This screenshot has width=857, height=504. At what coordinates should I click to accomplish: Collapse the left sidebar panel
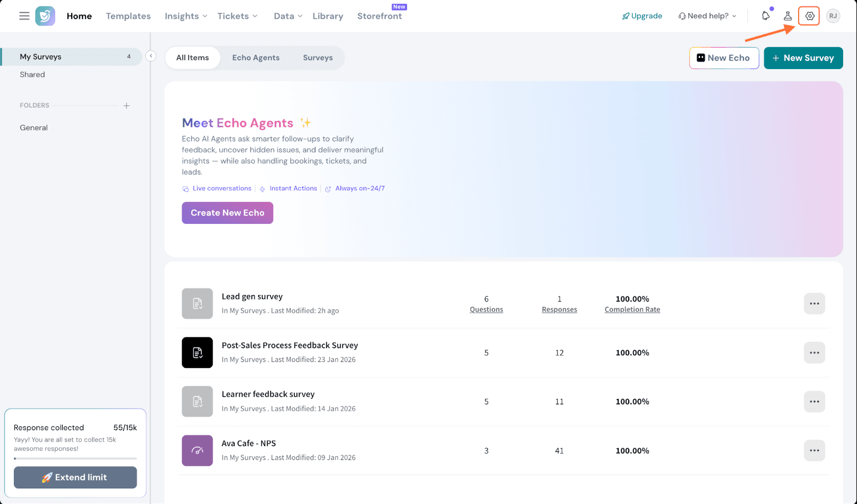pyautogui.click(x=151, y=56)
